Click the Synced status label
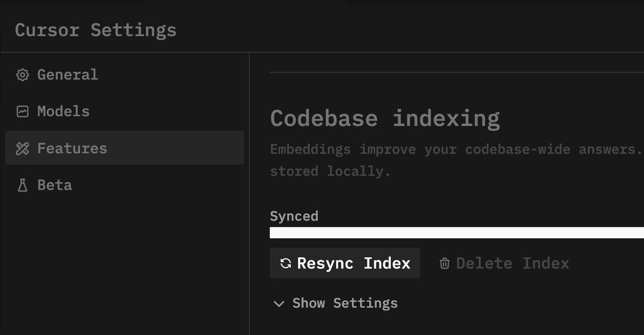Image resolution: width=644 pixels, height=335 pixels. pyautogui.click(x=294, y=216)
